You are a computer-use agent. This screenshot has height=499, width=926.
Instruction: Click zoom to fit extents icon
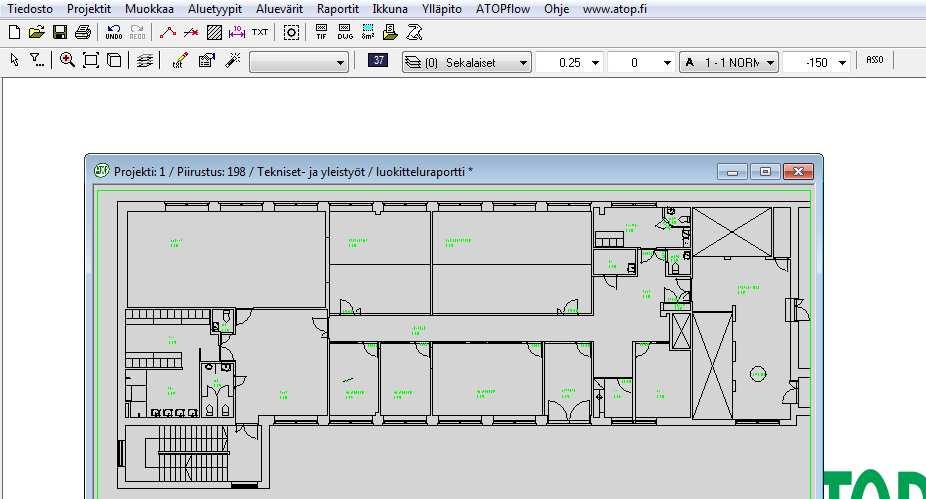91,60
